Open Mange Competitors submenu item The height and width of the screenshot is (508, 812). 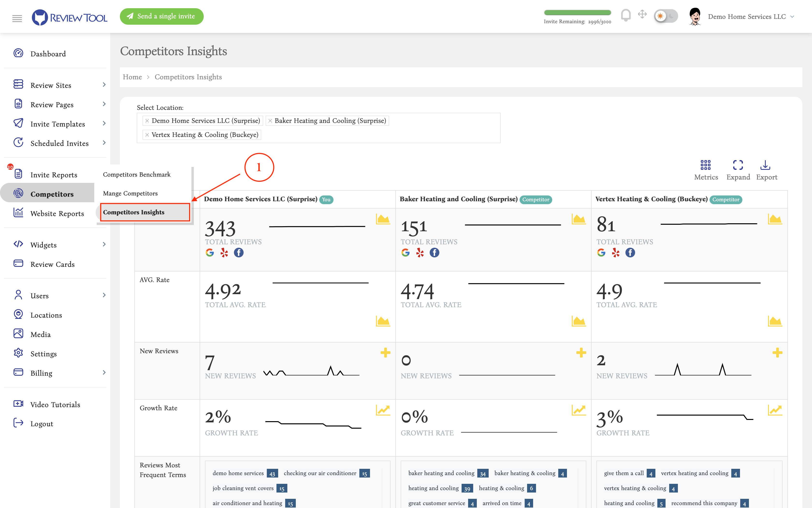[130, 194]
